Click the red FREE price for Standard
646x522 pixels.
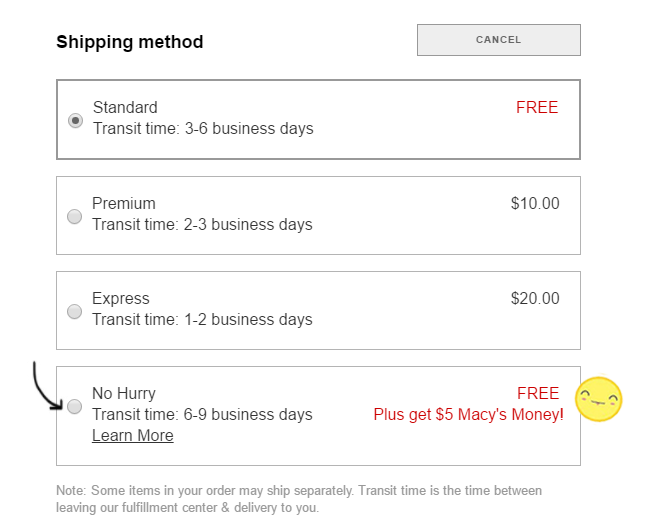pos(537,107)
